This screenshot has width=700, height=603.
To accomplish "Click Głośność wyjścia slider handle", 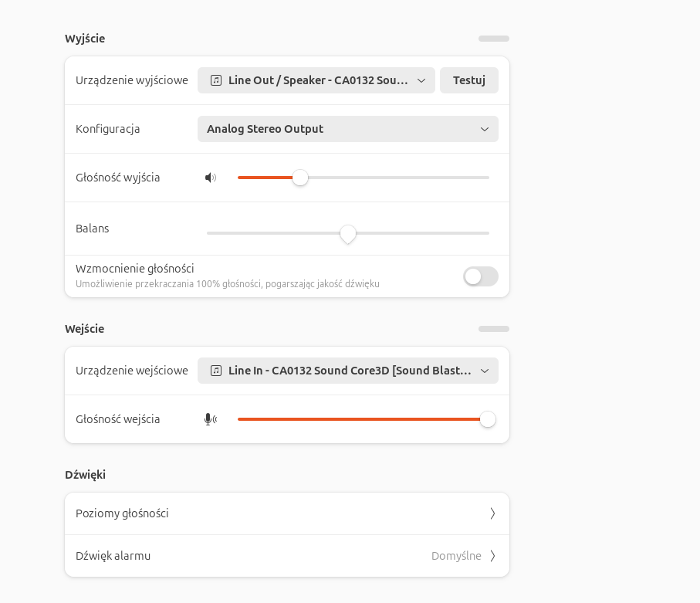I will 300,178.
